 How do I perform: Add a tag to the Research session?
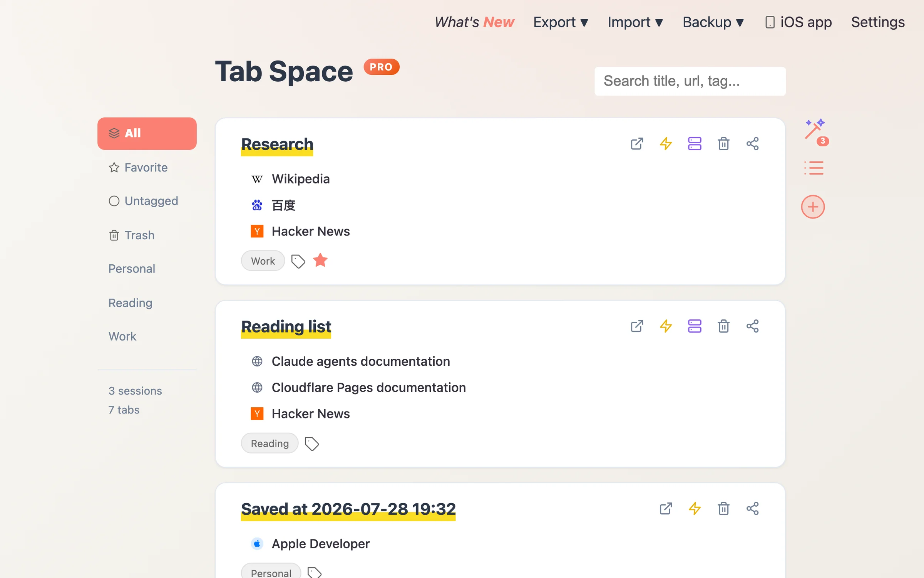[x=298, y=261]
